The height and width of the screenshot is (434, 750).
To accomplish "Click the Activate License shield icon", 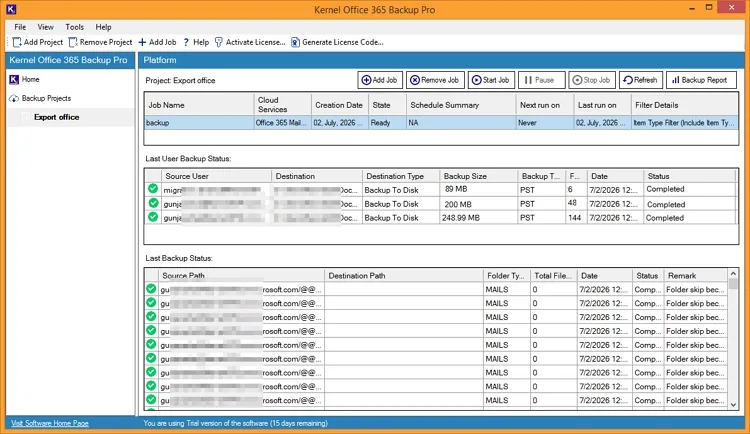I will point(219,42).
